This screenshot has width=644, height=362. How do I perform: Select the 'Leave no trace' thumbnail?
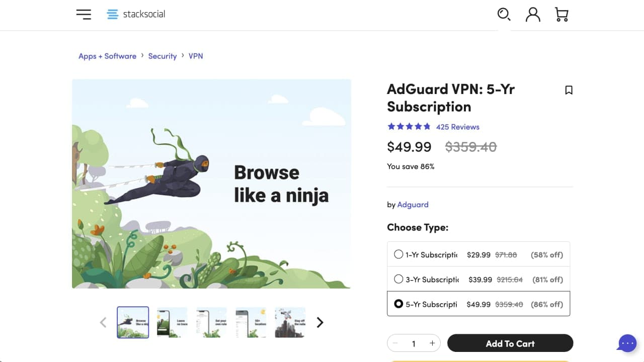point(172,322)
